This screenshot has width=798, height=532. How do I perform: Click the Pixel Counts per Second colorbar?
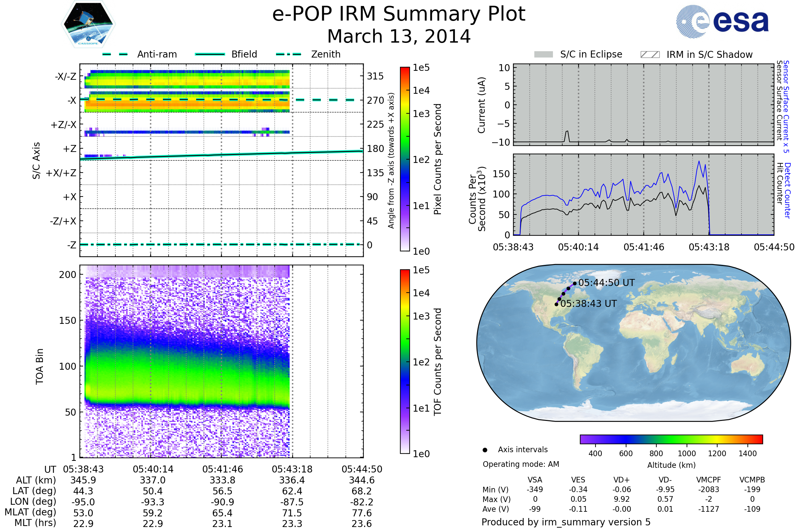tap(405, 159)
